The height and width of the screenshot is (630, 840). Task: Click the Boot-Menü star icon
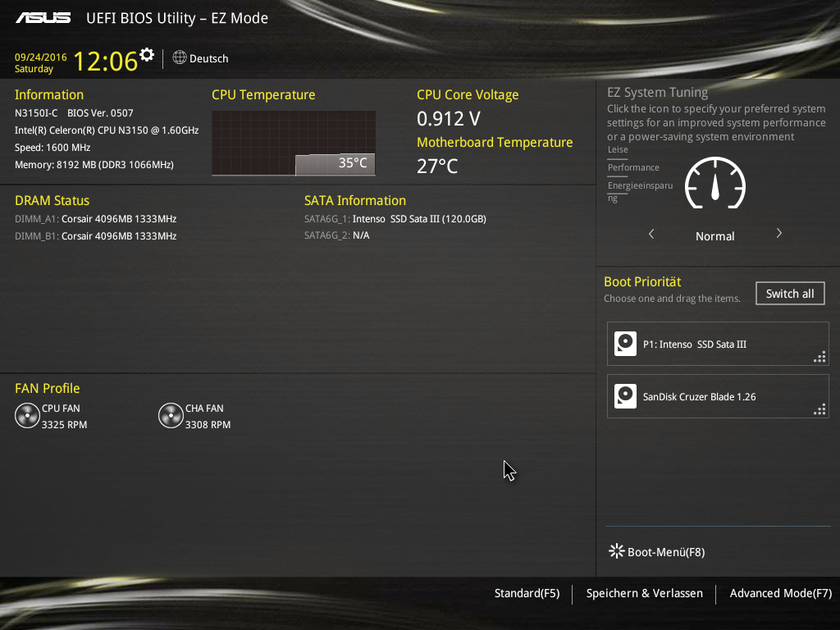point(616,551)
